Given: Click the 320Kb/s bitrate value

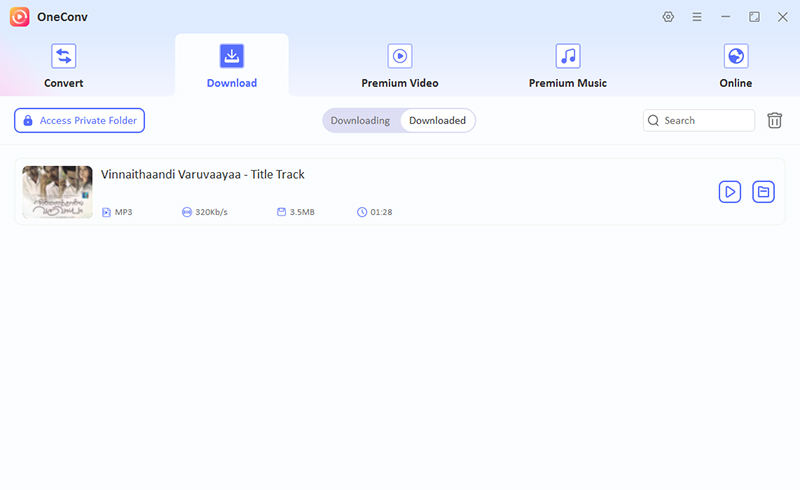Looking at the screenshot, I should 211,212.
